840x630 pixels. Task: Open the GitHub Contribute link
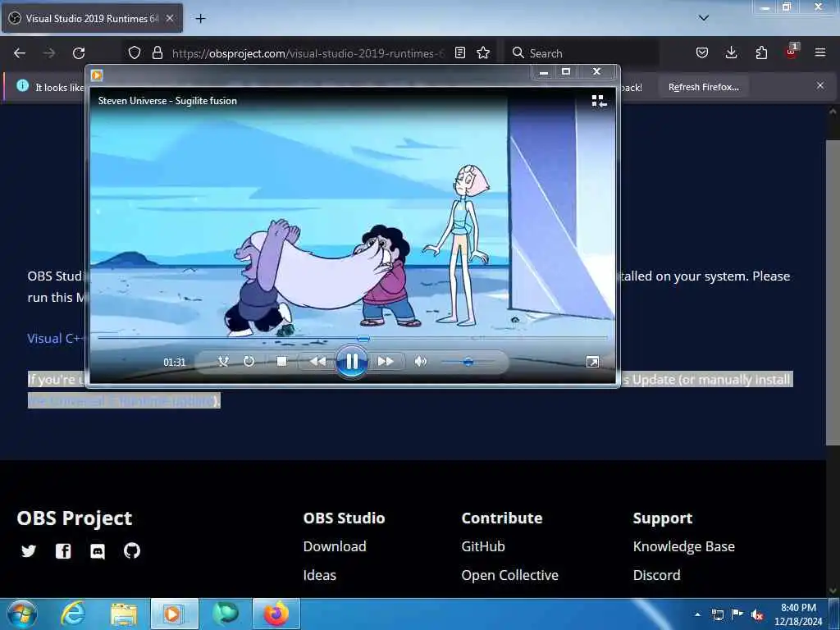(x=483, y=546)
